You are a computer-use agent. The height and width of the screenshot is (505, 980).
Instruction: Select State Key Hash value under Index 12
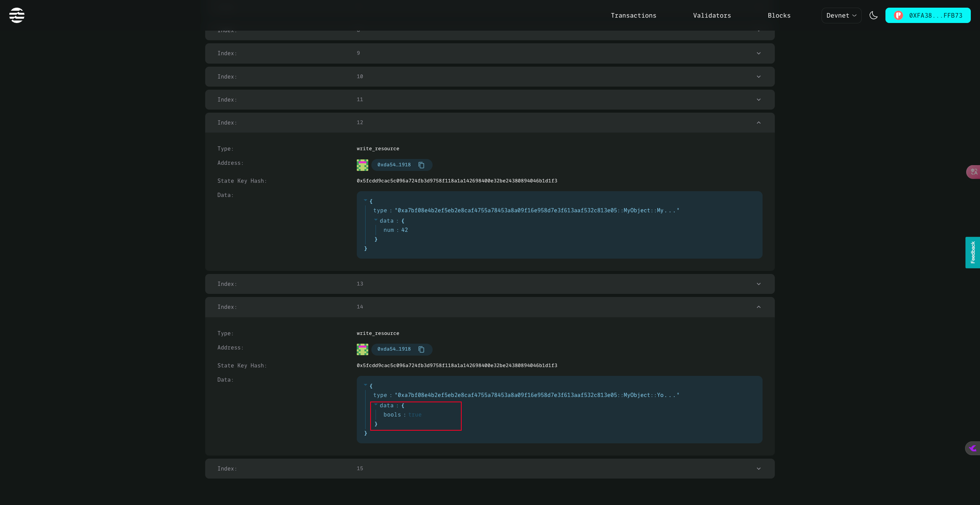[x=457, y=181]
